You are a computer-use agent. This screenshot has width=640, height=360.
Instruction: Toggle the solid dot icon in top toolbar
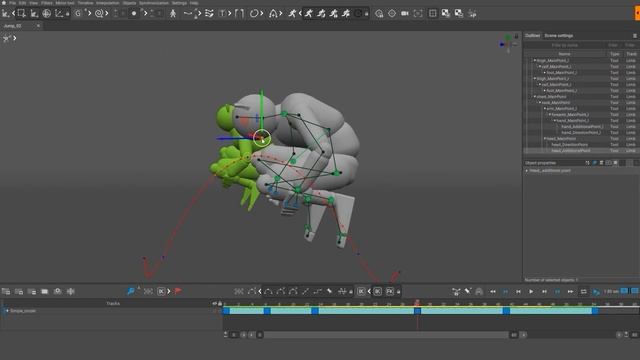(133, 13)
